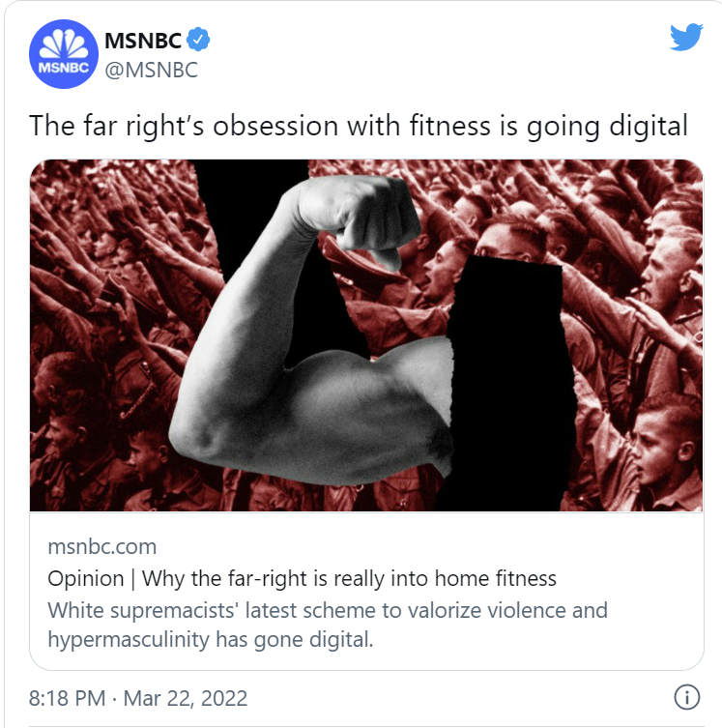Click the 'White supremacists' latest scheme' description
Screen dimensions: 722x728
point(328,625)
